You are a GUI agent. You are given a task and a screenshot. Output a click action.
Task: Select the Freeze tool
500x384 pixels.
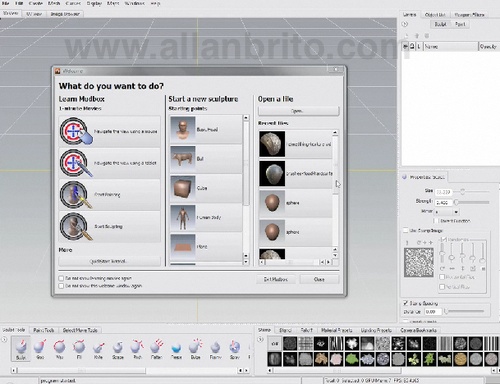[176, 349]
